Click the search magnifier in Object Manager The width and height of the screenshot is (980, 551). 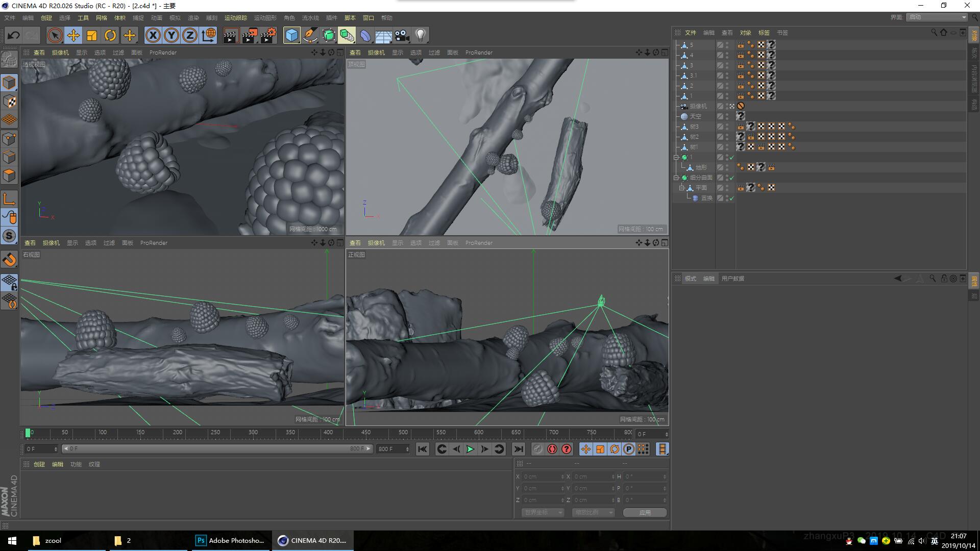pos(934,32)
